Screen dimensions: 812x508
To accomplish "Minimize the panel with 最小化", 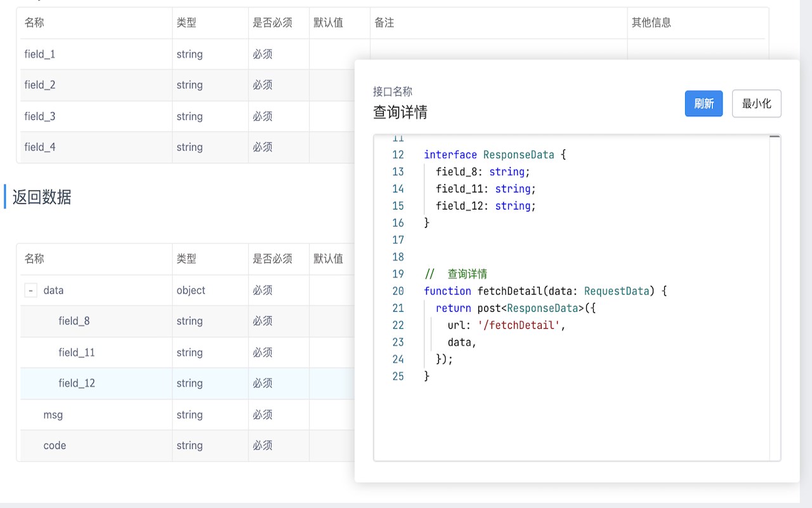I will tap(756, 104).
